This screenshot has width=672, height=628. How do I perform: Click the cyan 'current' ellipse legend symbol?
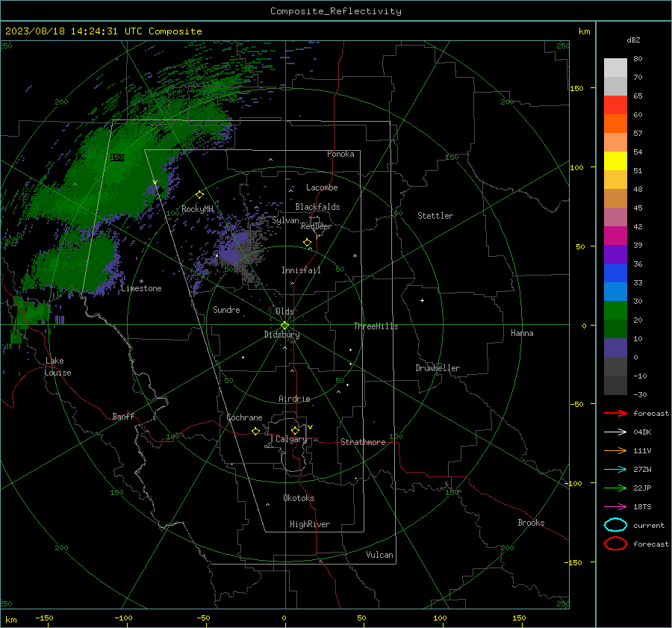615,525
